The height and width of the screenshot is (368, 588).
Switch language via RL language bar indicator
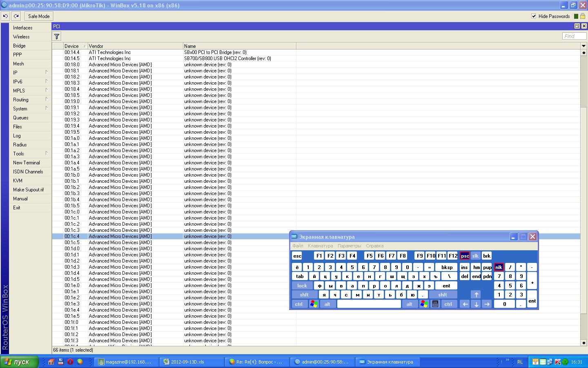tap(520, 362)
